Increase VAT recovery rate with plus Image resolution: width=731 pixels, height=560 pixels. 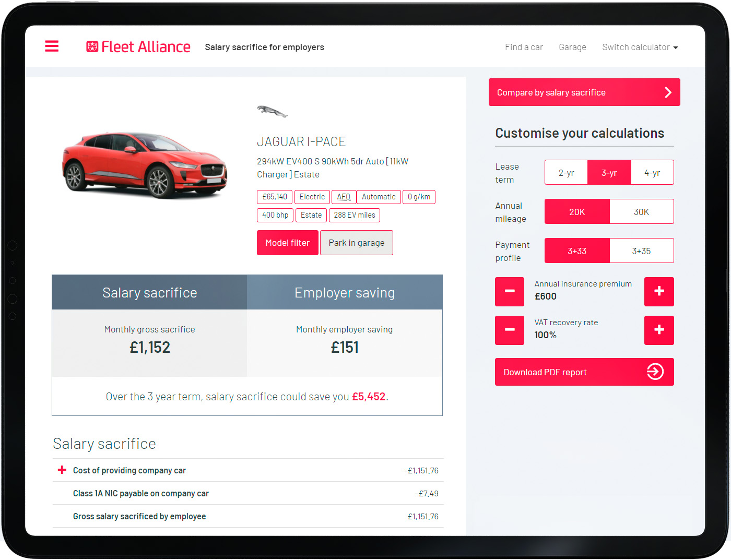(x=659, y=330)
